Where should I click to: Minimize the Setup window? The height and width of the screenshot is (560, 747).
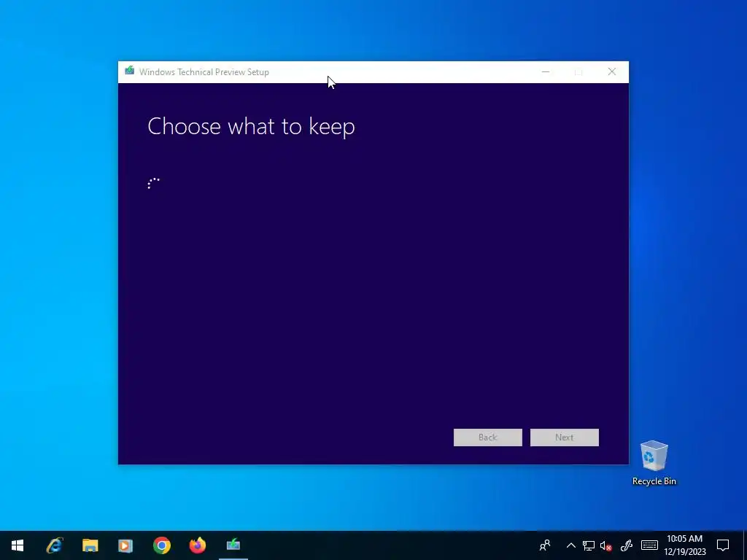coord(546,72)
